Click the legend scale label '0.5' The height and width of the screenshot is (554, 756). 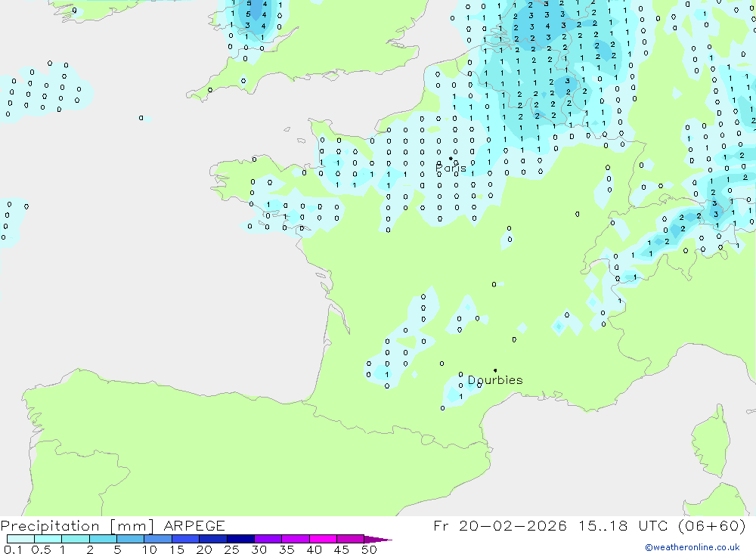pyautogui.click(x=41, y=549)
